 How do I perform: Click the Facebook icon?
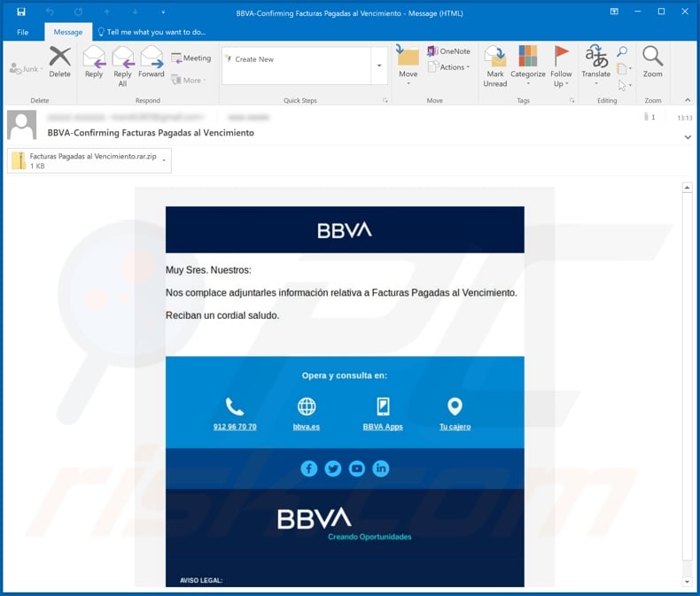(x=309, y=468)
